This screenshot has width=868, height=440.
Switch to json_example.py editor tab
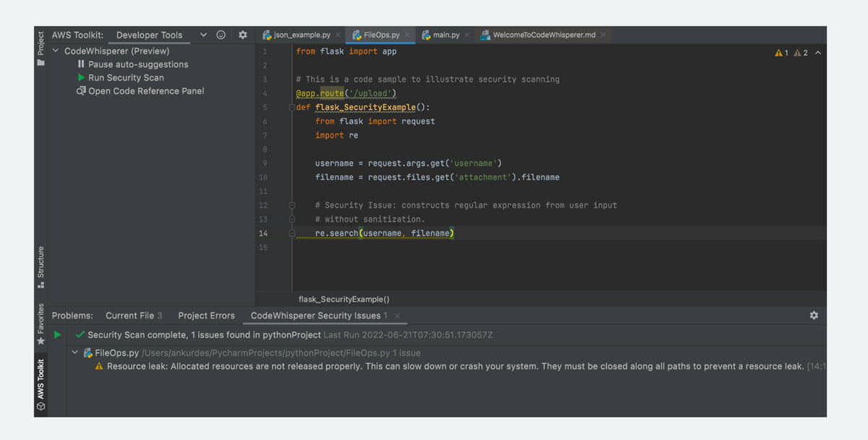coord(302,35)
